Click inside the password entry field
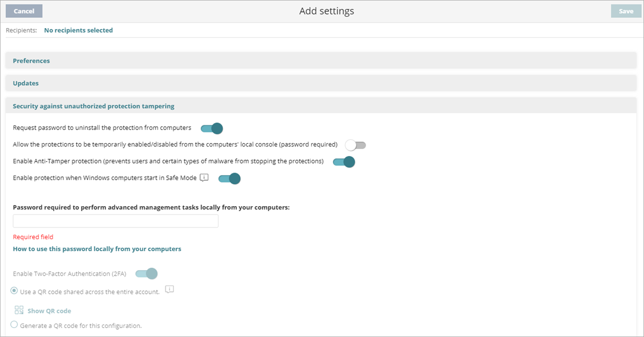This screenshot has height=337, width=644. pos(115,221)
